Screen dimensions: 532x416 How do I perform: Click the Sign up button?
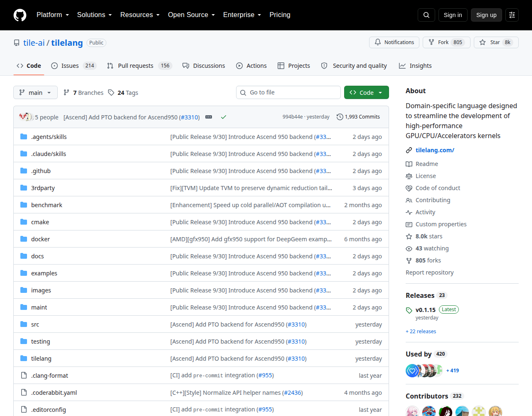tap(486, 15)
